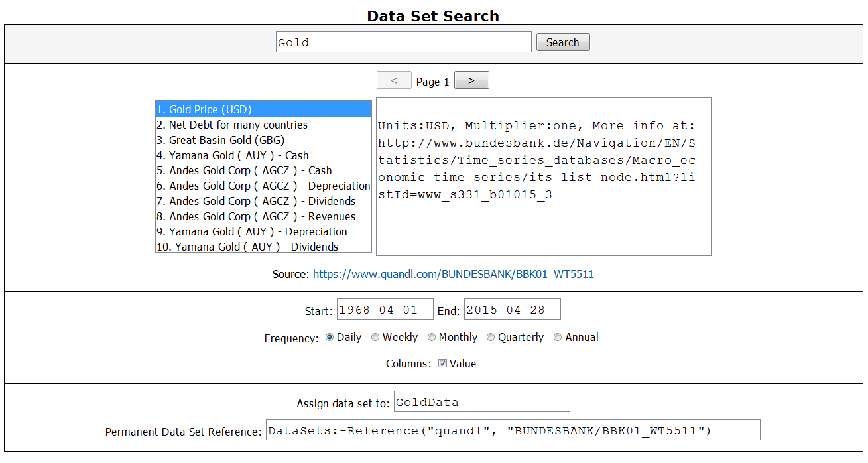Click the End date field
Screen dimensions: 868x463
[512, 309]
